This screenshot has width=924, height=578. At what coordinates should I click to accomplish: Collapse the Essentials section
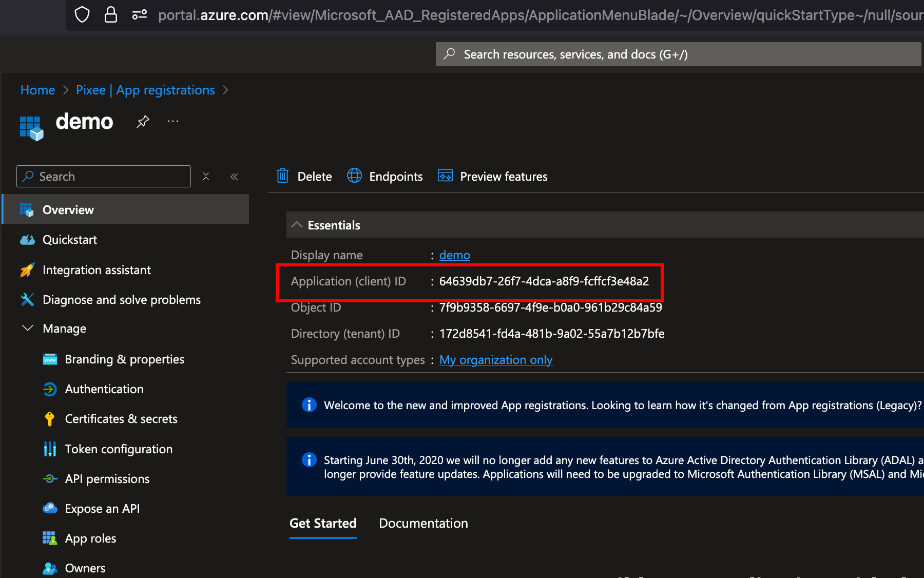pyautogui.click(x=297, y=224)
